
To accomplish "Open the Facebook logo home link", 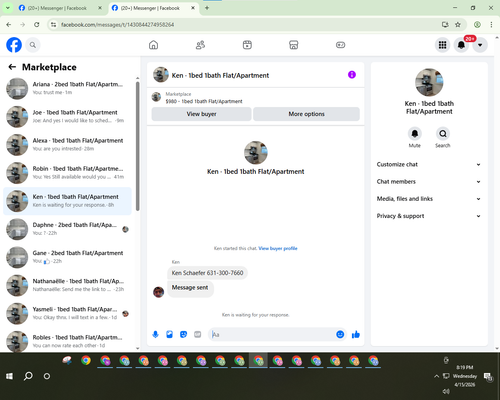I will pyautogui.click(x=14, y=45).
